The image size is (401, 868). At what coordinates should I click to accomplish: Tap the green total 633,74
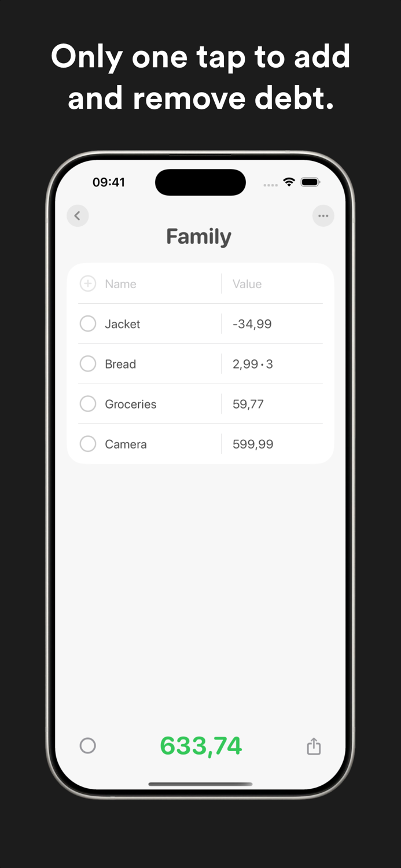tap(201, 746)
